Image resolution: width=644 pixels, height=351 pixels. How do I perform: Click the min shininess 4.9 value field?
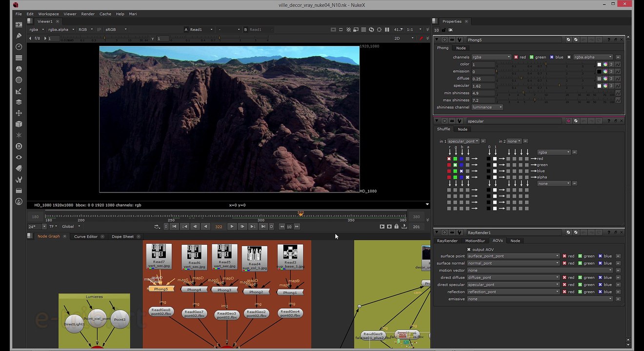tap(483, 93)
